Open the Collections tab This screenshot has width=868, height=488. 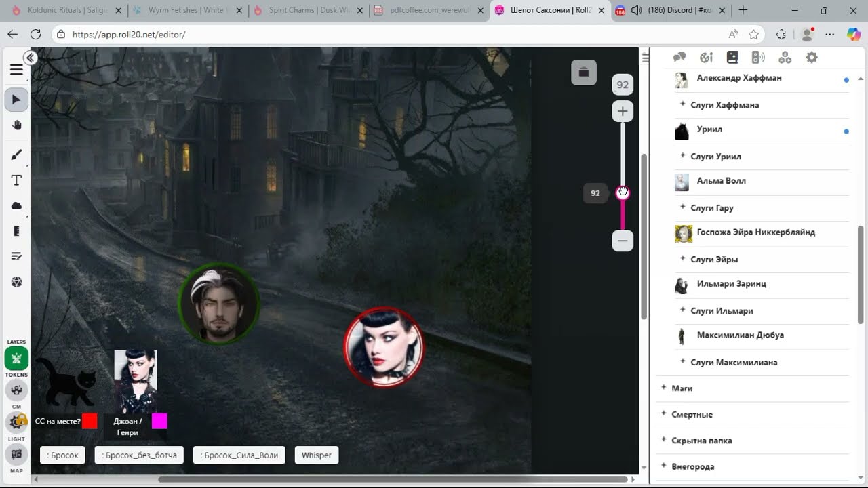coord(785,58)
